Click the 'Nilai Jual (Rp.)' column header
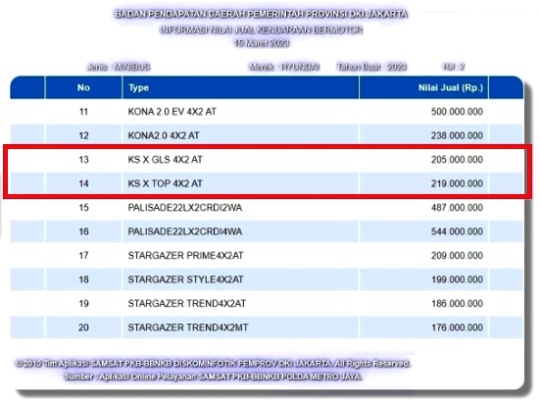Viewport: 540px width, 404px height. coord(424,87)
